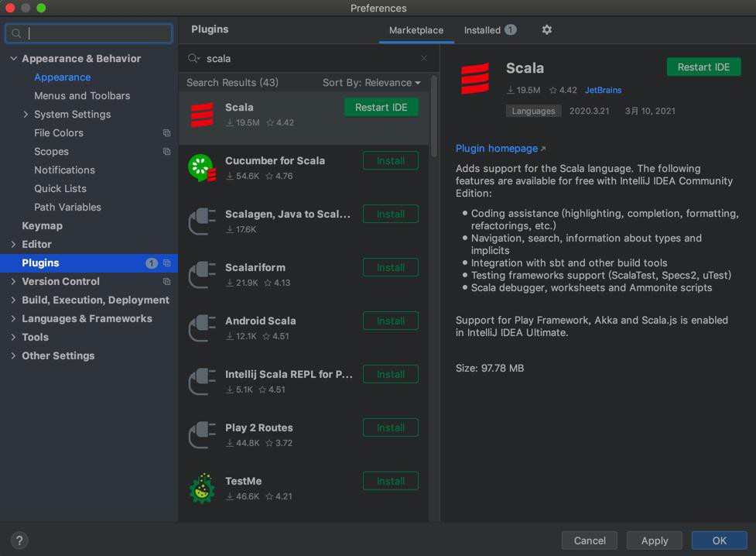This screenshot has height=556, width=756.
Task: Collapse the Appearance & Behavior section
Action: [x=13, y=58]
